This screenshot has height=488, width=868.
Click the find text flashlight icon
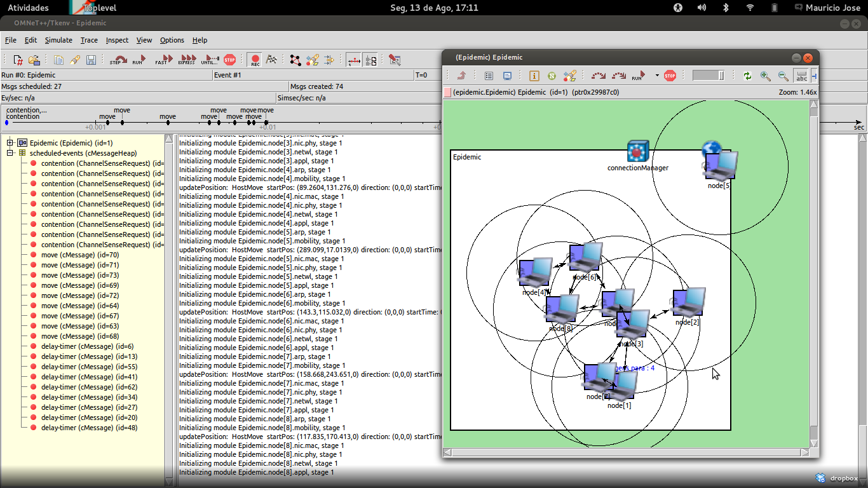(x=75, y=60)
